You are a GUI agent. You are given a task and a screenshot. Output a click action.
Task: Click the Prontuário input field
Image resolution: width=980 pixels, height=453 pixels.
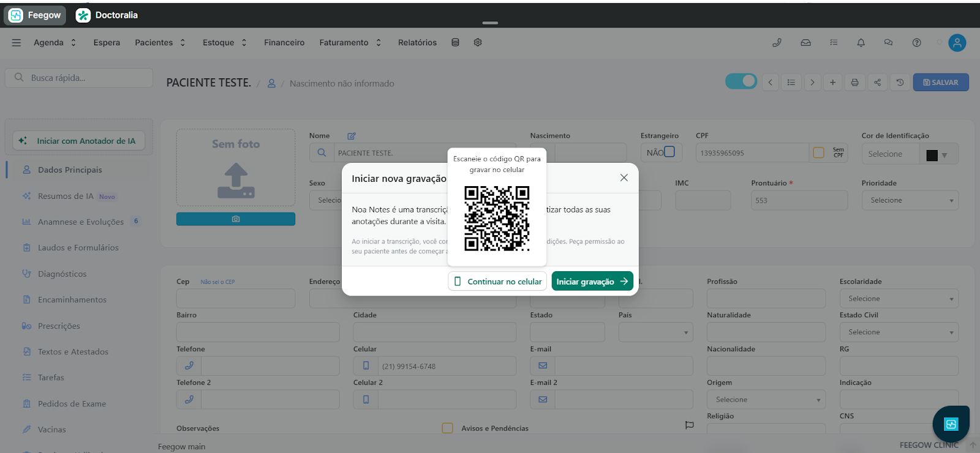[x=799, y=200]
